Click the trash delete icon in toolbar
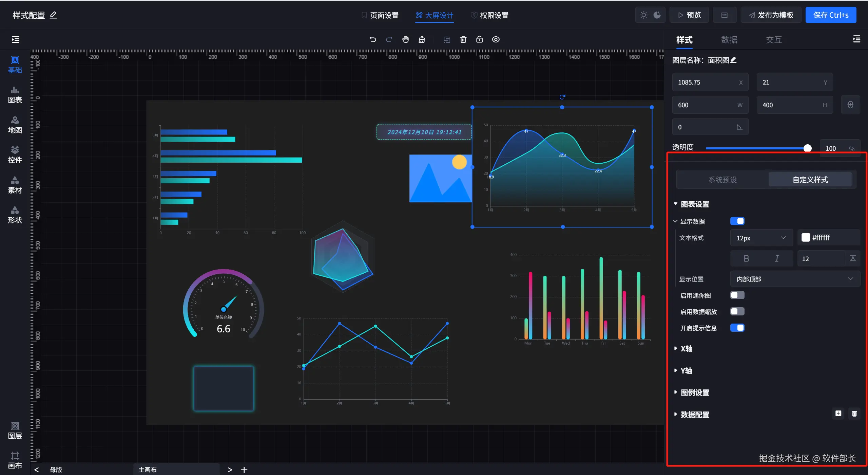868x475 pixels. (x=463, y=39)
